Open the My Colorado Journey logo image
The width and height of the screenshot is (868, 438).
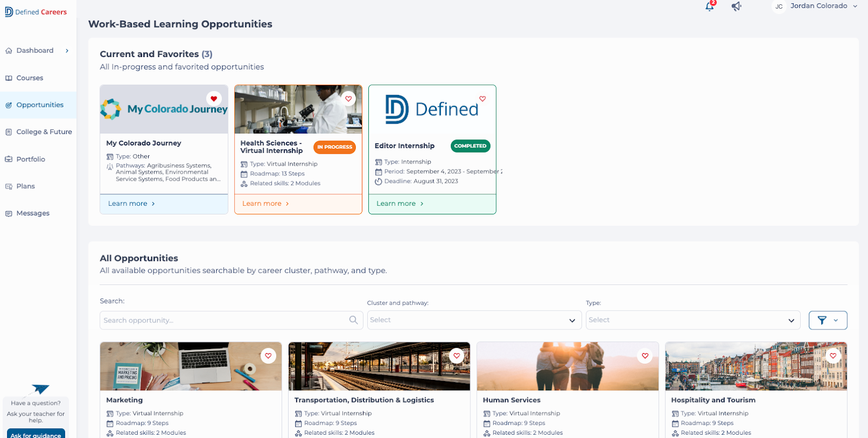(x=164, y=109)
